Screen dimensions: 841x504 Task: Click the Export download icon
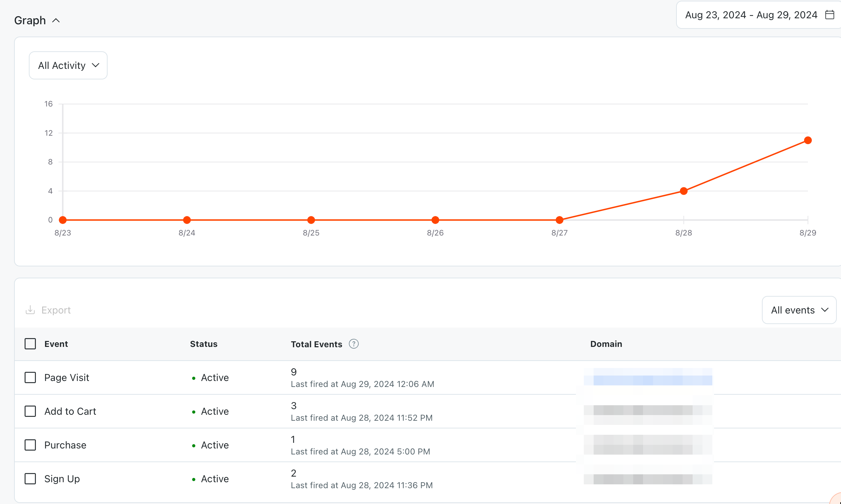click(x=30, y=310)
